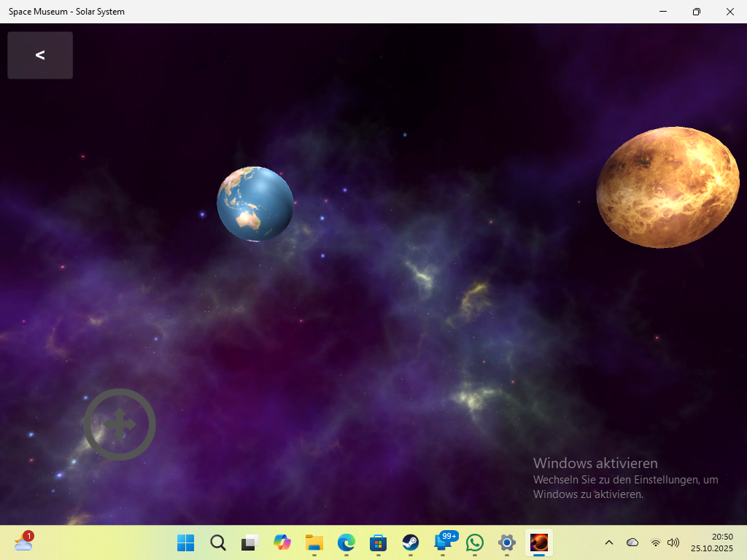The width and height of the screenshot is (747, 560).
Task: Open Task View from the taskbar
Action: (x=249, y=542)
